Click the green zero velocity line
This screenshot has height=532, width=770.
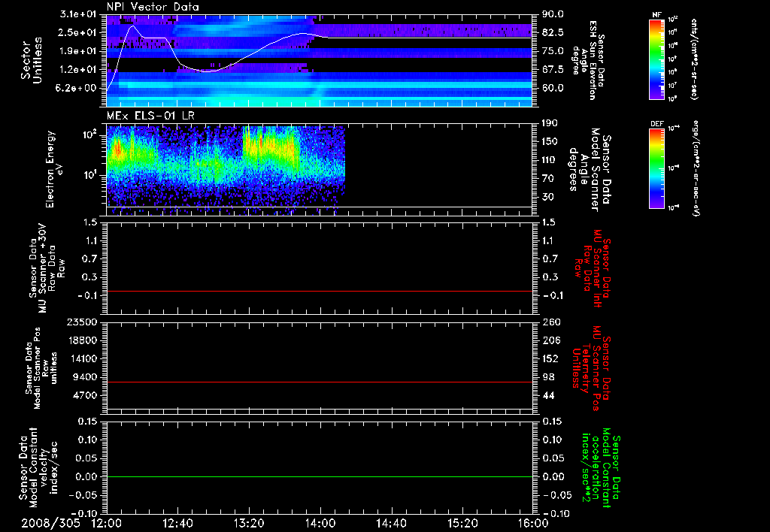click(319, 476)
